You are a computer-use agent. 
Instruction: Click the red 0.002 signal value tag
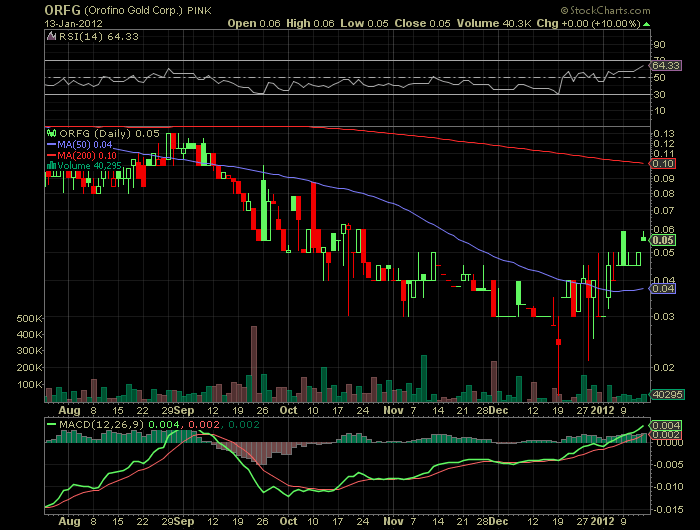click(x=666, y=435)
